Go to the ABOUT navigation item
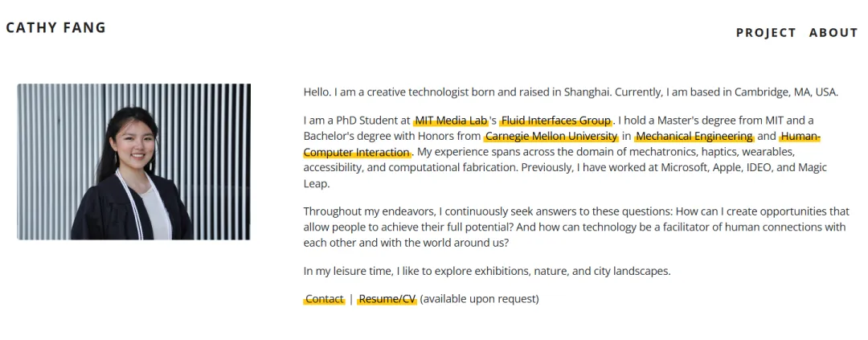This screenshot has height=340, width=868. click(833, 33)
